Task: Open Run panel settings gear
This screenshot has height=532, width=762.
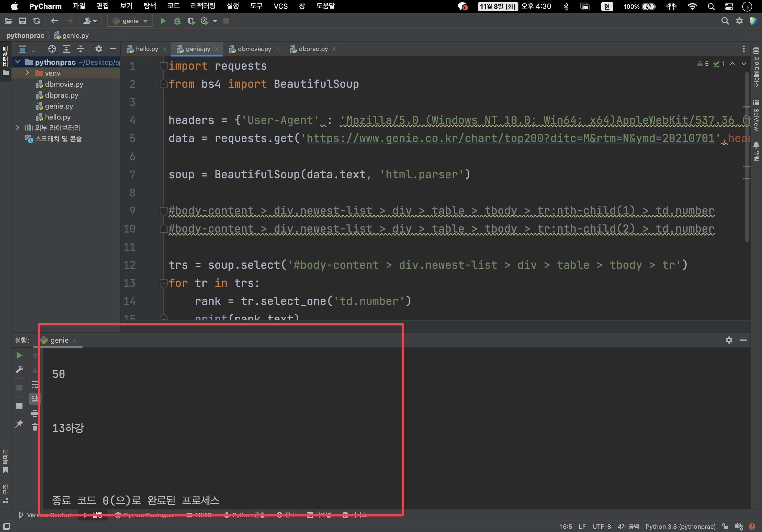Action: (x=729, y=340)
